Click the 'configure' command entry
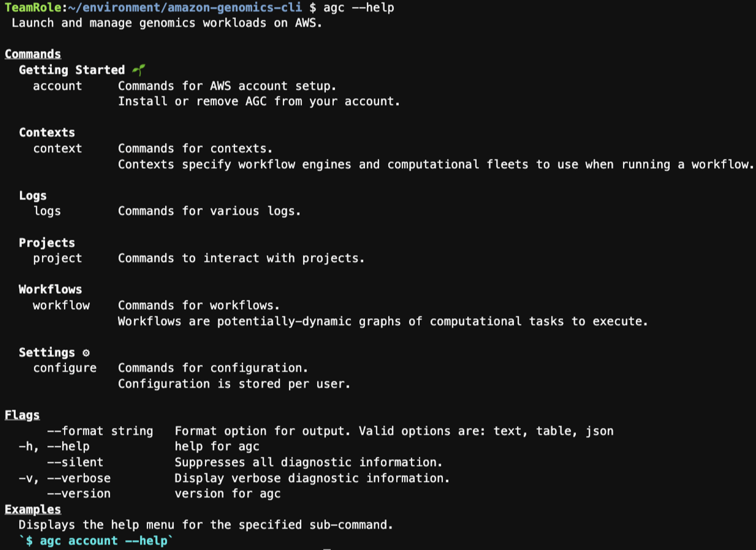The image size is (756, 550). [x=65, y=368]
